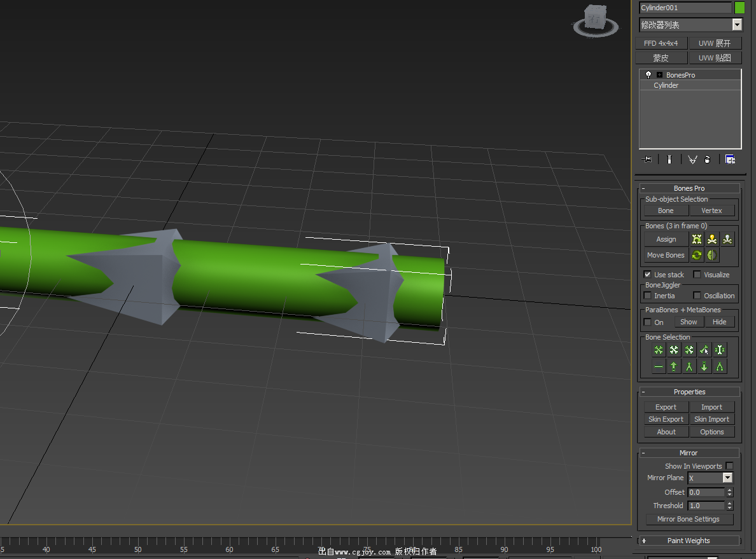Image resolution: width=756 pixels, height=559 pixels.
Task: Expand BonesPro sub-objects with plus box
Action: point(659,75)
